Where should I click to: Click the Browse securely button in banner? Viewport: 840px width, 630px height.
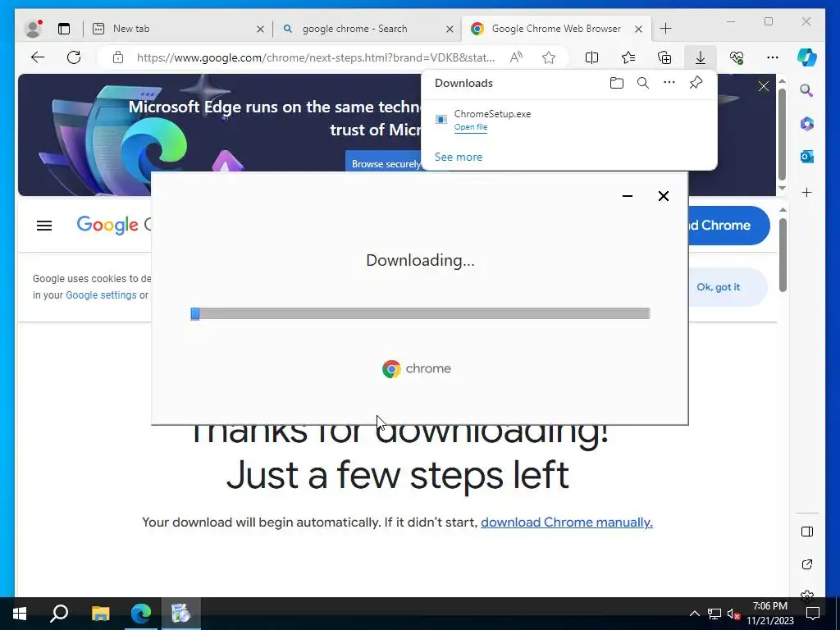[x=384, y=163]
